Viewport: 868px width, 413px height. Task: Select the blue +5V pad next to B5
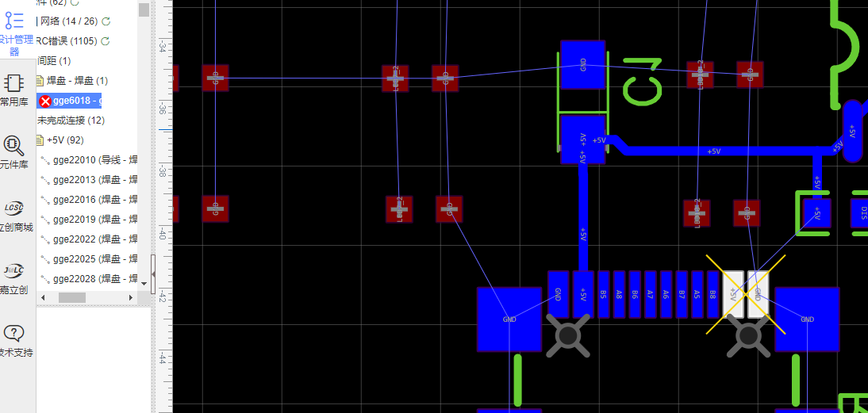(x=583, y=294)
